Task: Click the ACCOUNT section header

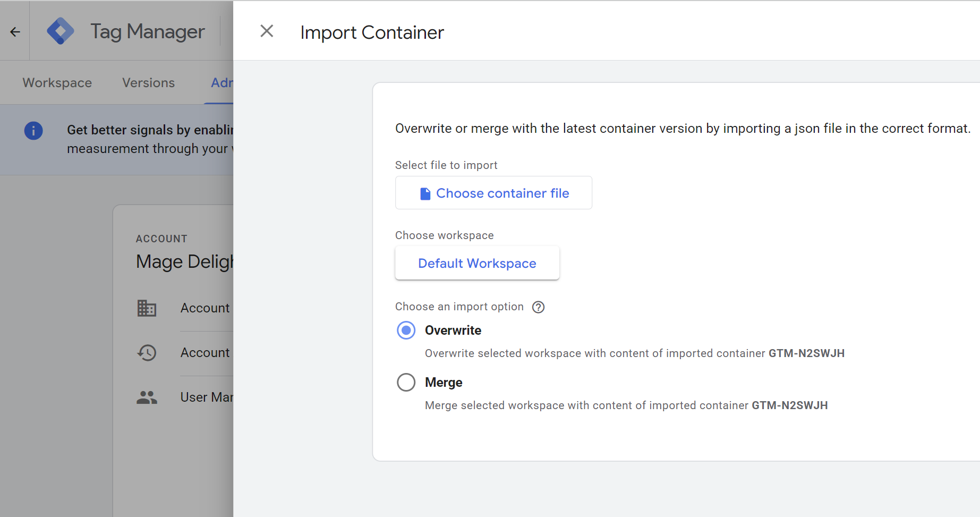Action: point(161,239)
